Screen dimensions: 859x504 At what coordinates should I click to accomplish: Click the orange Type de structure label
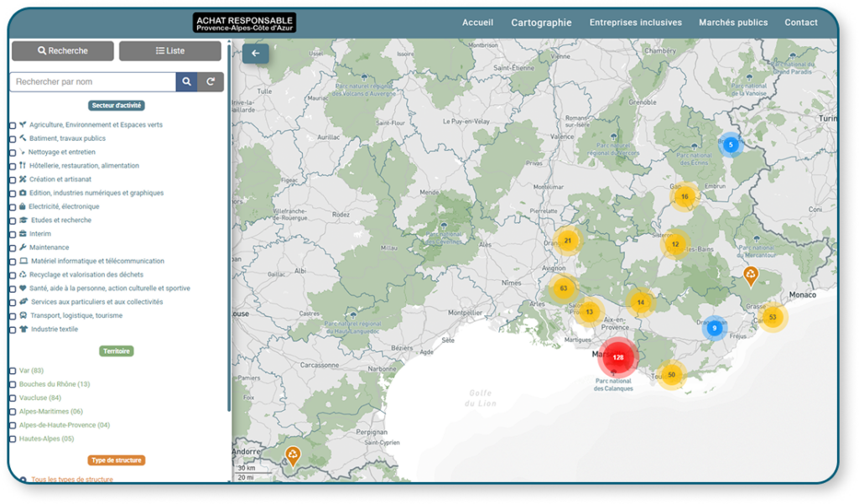coord(116,460)
